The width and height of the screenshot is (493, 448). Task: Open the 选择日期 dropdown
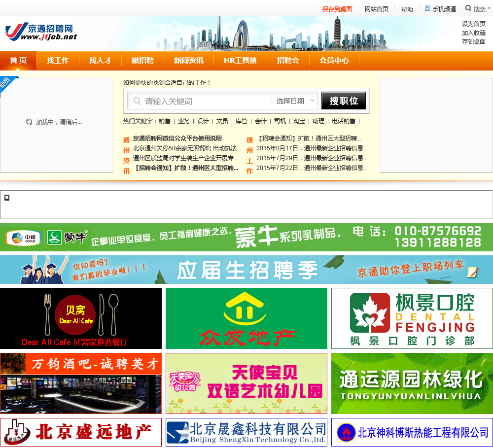click(295, 101)
